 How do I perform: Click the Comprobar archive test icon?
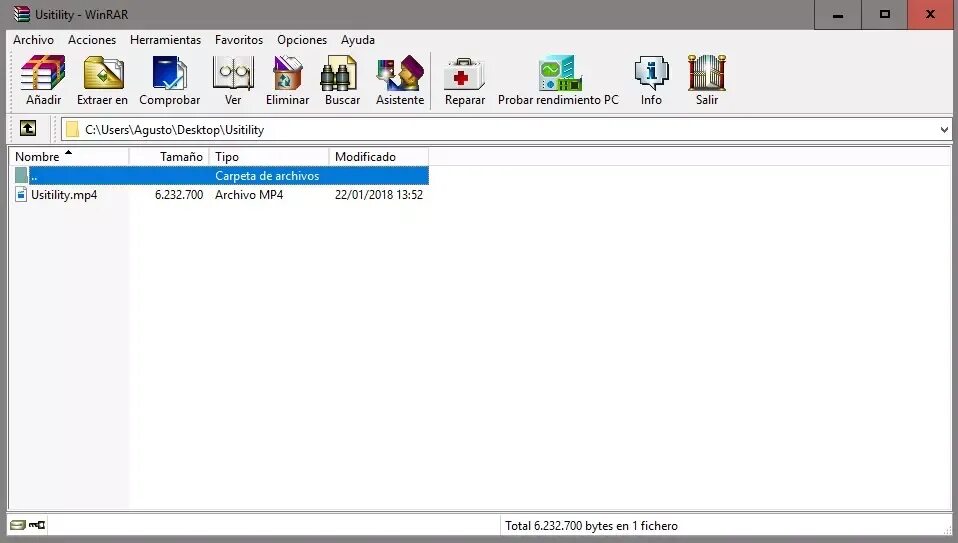(x=169, y=73)
